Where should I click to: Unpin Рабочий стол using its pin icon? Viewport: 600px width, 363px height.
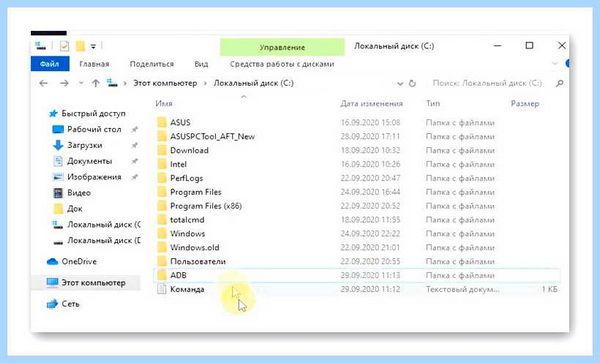tap(134, 130)
